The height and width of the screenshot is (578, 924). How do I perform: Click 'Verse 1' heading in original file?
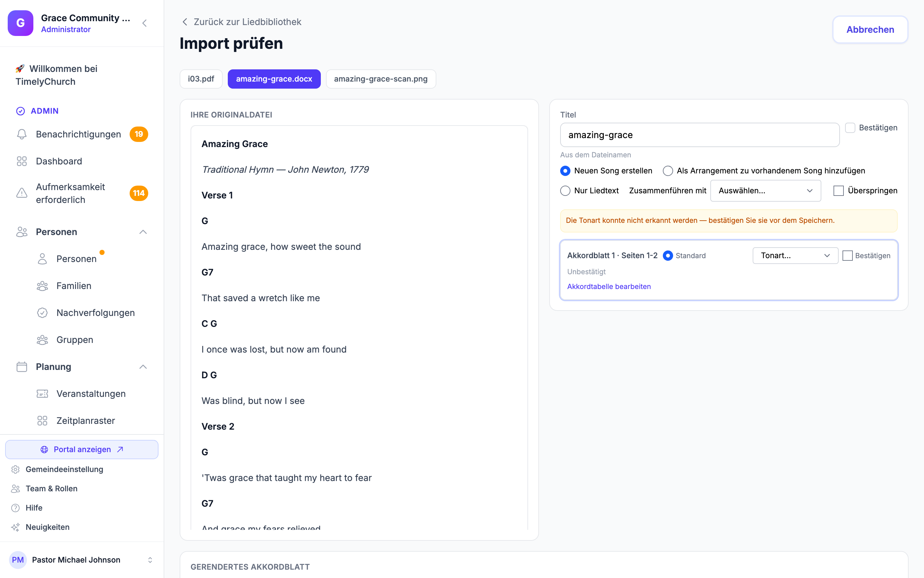click(217, 195)
